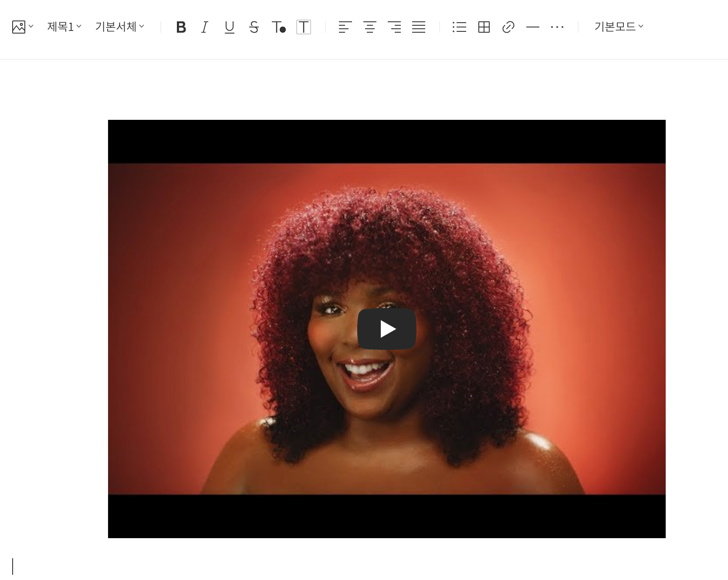
Task: Open the 제목1 heading style dropdown
Action: (64, 27)
